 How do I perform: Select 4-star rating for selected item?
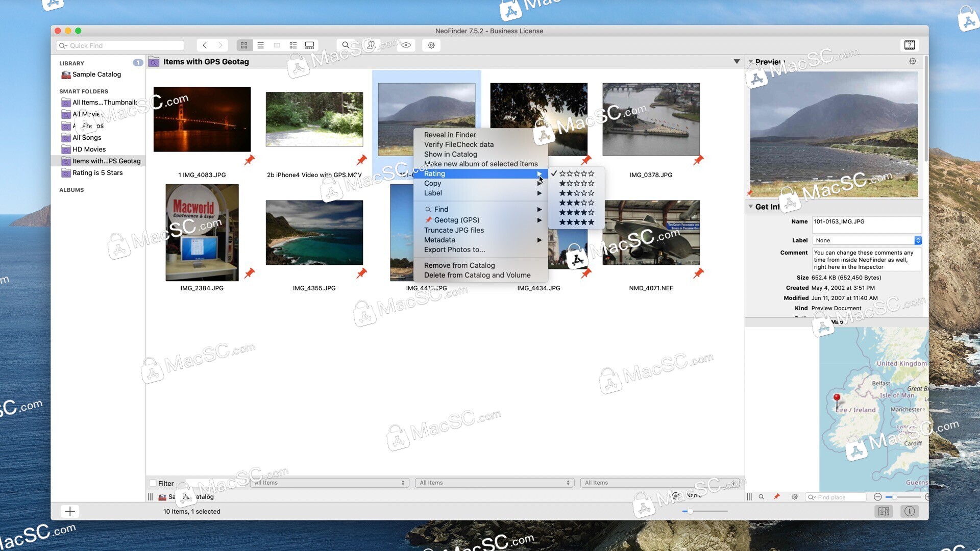pos(576,213)
